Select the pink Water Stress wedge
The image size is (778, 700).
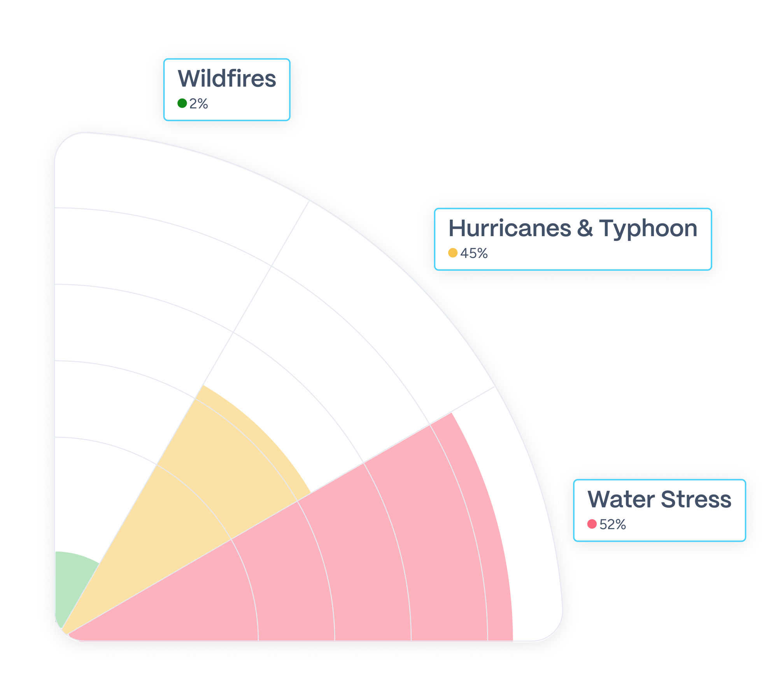[350, 564]
